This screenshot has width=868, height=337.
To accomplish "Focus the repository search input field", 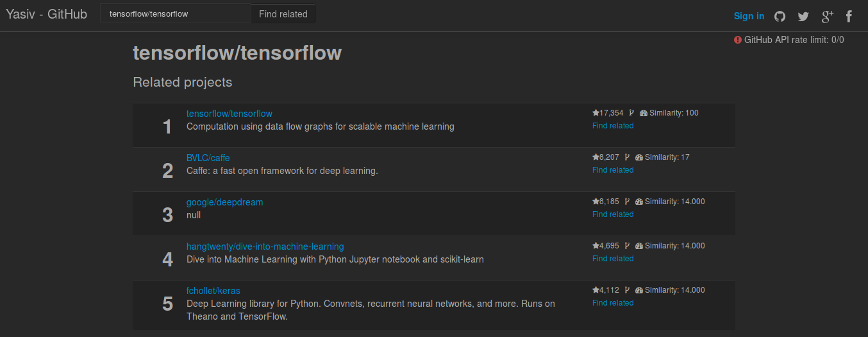I will (x=176, y=13).
